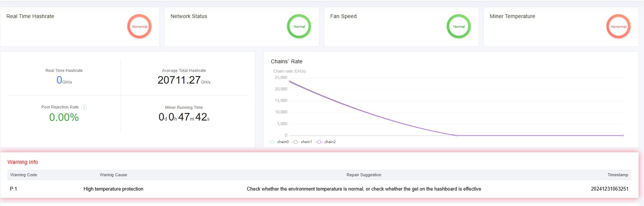This screenshot has width=644, height=206.
Task: Click the High temperature protection warning cause
Action: click(113, 189)
